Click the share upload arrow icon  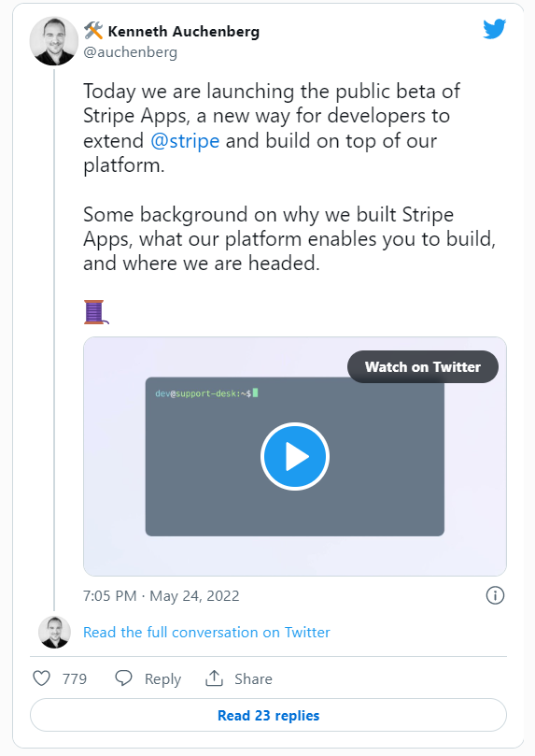[214, 678]
